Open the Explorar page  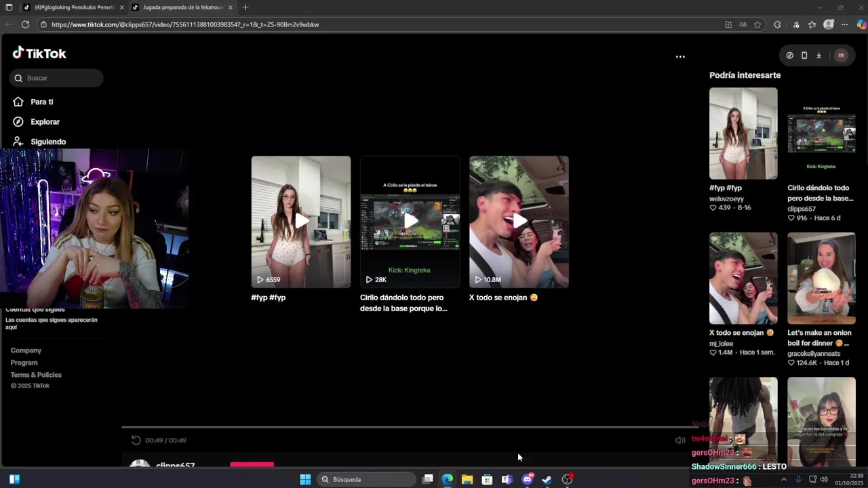[x=36, y=122]
